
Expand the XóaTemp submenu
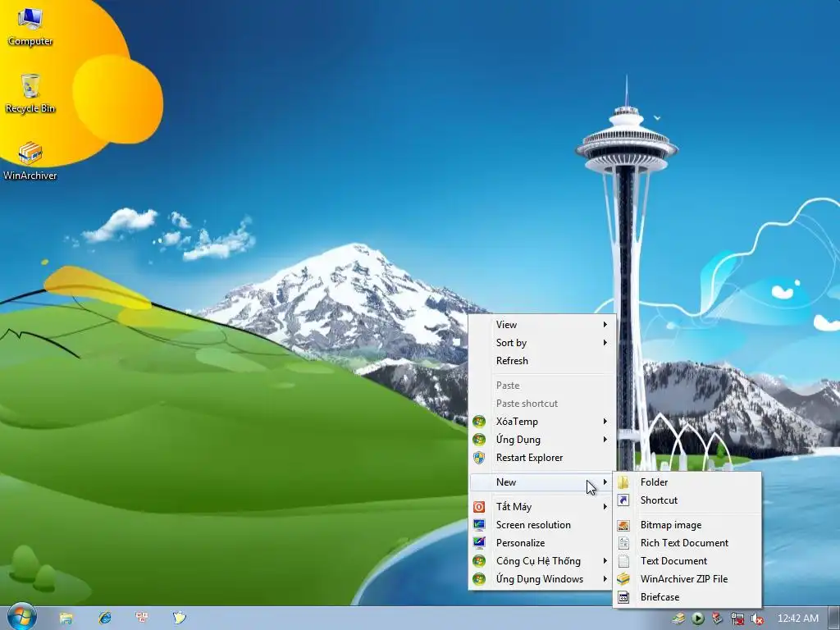(542, 422)
